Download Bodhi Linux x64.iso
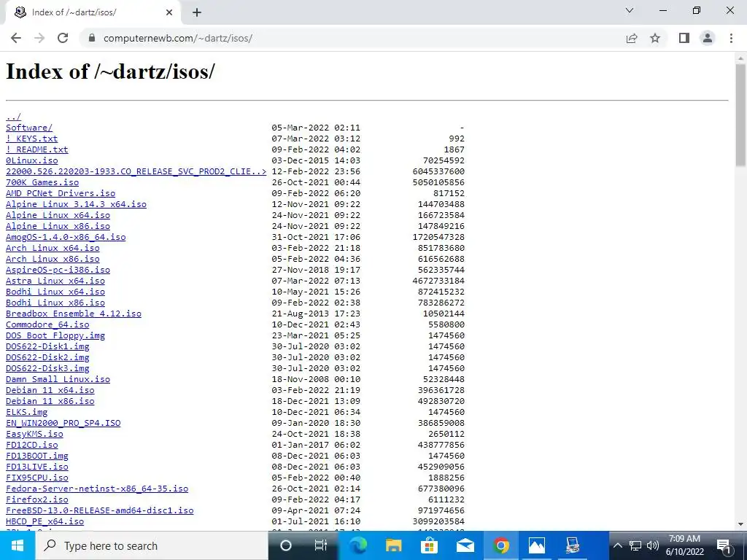 pyautogui.click(x=55, y=292)
